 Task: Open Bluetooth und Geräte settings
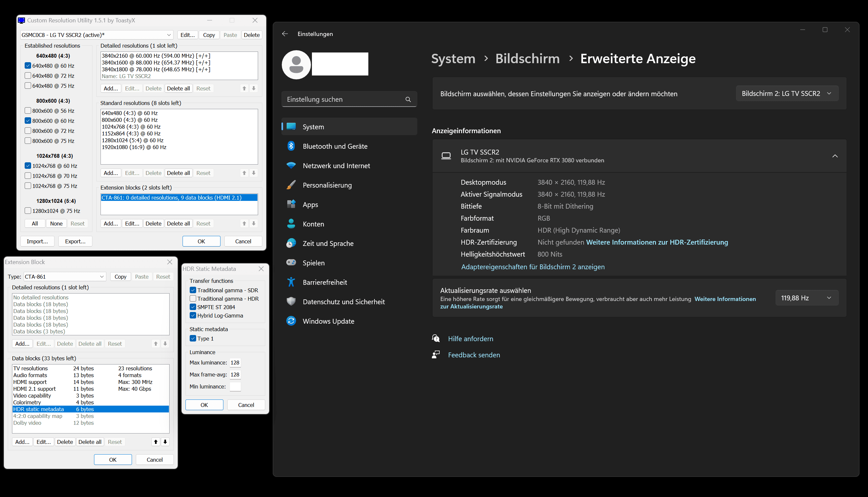[349, 146]
